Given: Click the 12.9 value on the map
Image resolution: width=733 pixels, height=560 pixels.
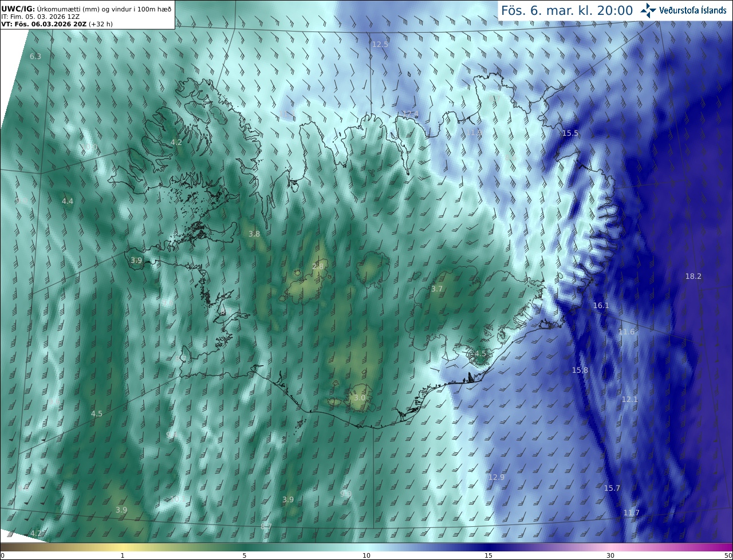Looking at the screenshot, I should [x=496, y=477].
